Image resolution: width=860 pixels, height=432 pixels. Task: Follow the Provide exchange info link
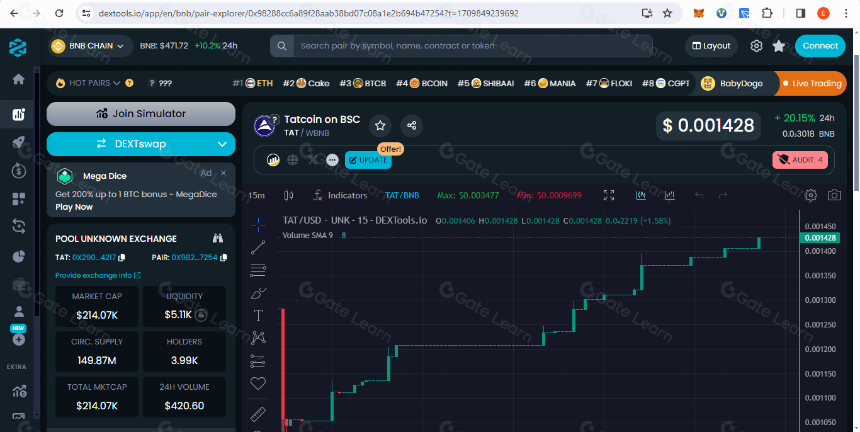point(98,275)
